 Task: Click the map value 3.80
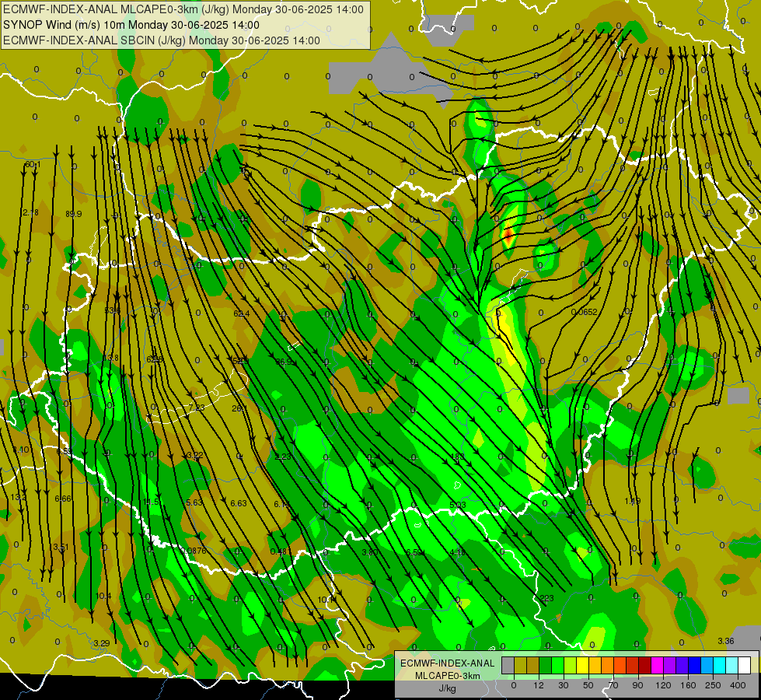[370, 552]
